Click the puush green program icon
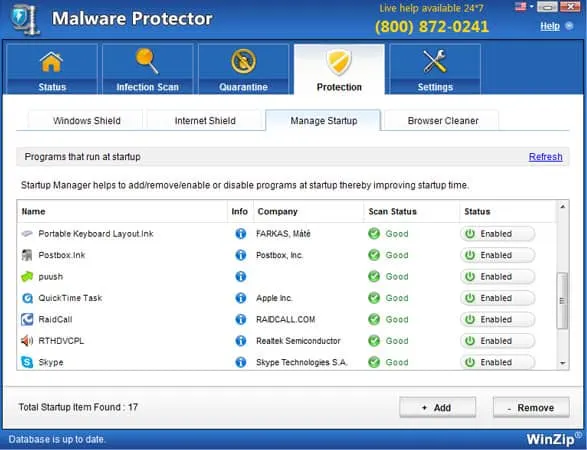 (27, 277)
